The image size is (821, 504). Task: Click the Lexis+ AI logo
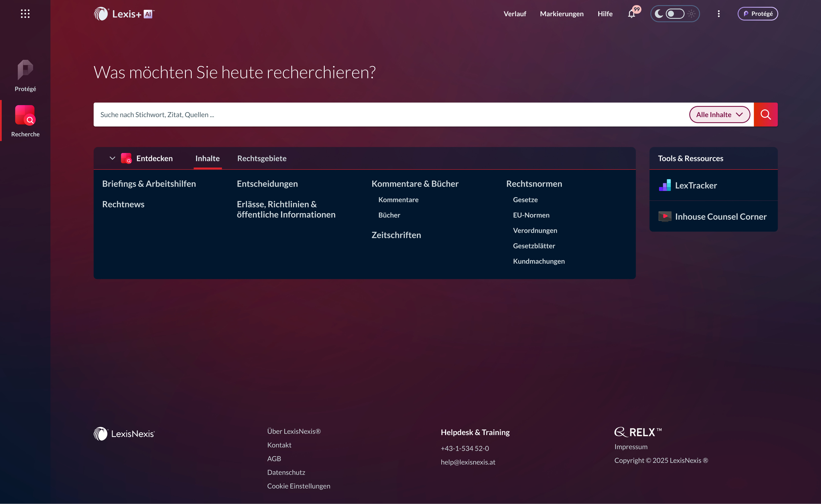124,14
